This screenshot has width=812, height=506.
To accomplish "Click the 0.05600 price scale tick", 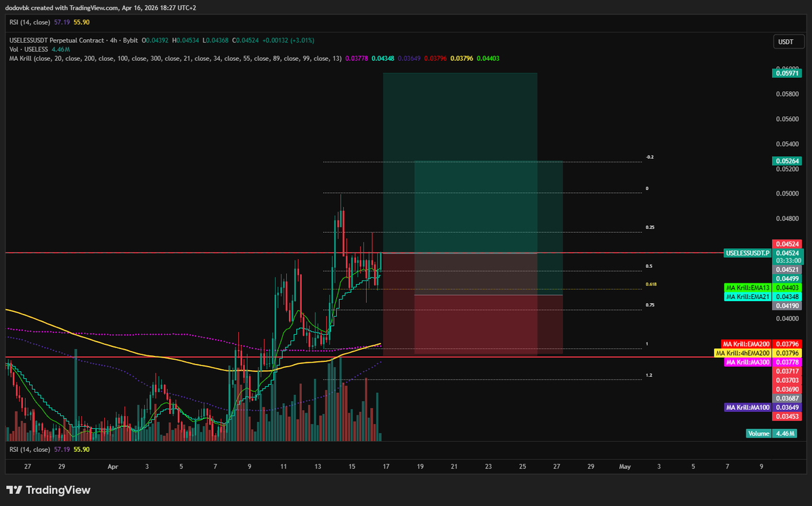I will tap(788, 119).
